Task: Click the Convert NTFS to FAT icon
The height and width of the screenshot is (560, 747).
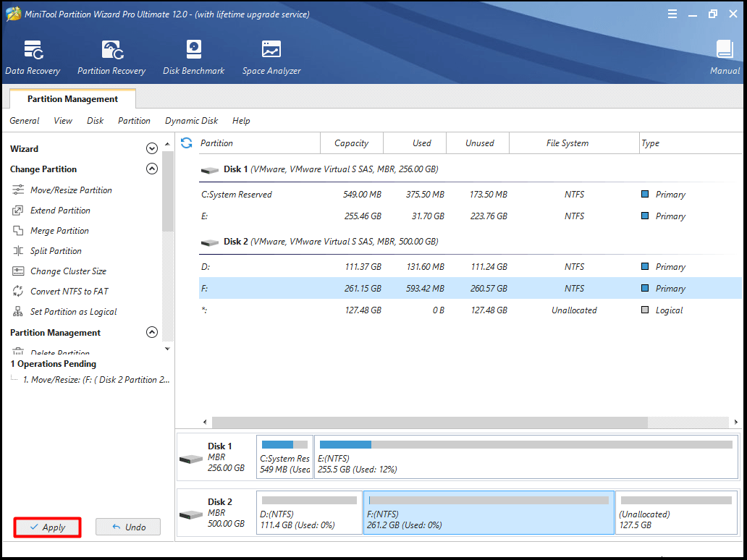Action: coord(18,292)
